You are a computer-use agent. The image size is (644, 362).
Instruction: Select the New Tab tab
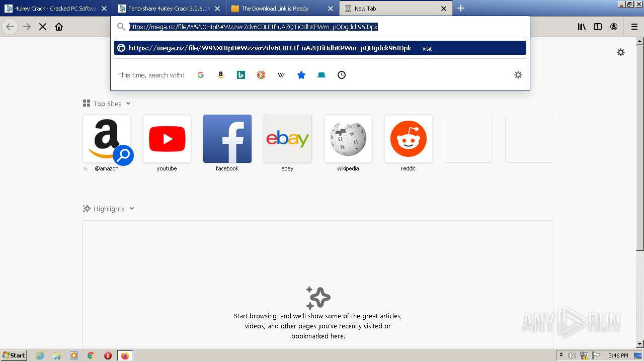tap(395, 8)
